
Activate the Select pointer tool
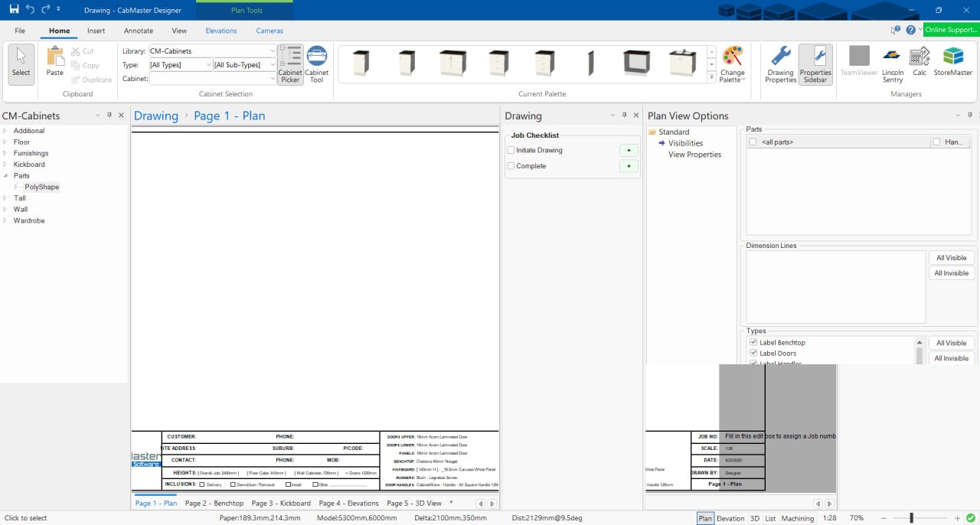(x=21, y=64)
